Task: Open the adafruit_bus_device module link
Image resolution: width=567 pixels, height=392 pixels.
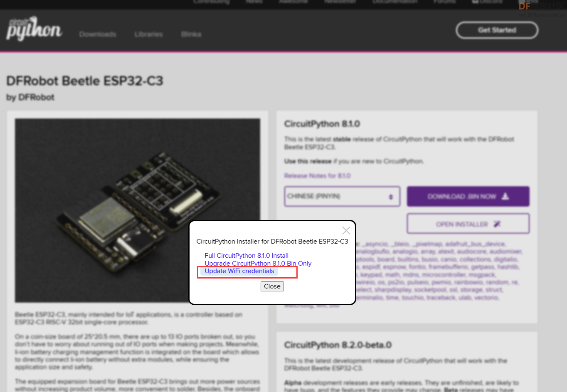Action: click(475, 244)
